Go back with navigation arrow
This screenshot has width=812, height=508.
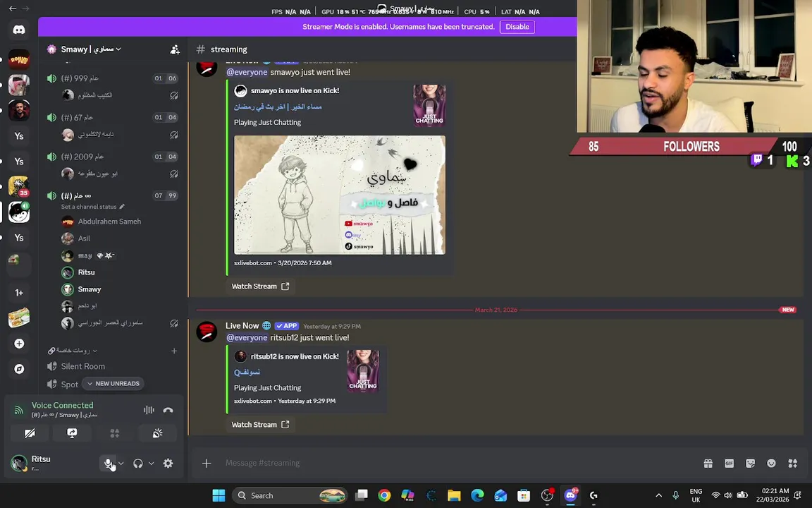[13, 8]
